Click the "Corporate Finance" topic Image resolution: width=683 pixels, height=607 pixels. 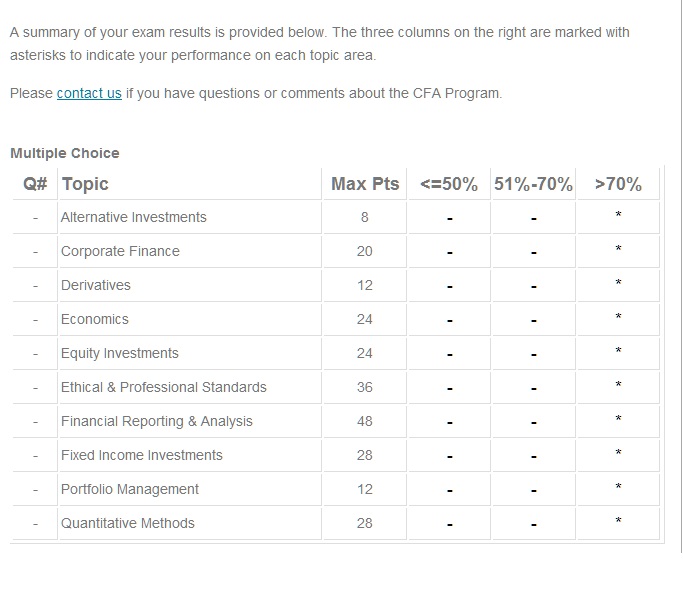coord(120,251)
